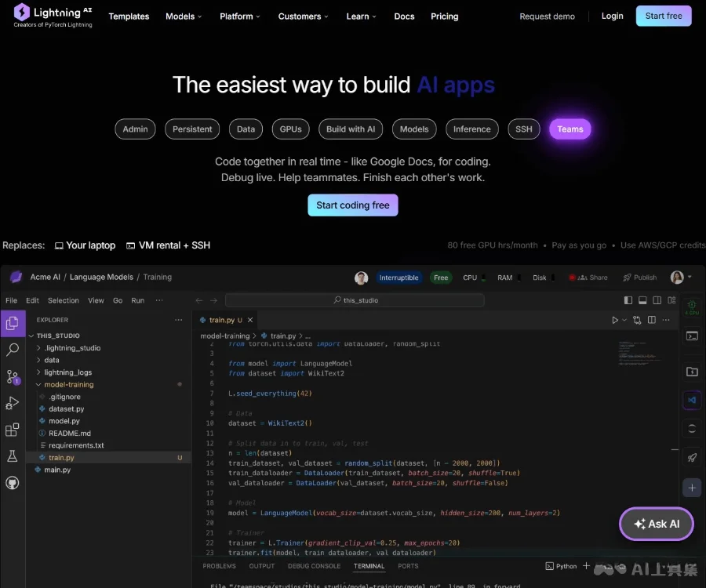
Task: Click the Start coding free button
Action: click(x=352, y=205)
